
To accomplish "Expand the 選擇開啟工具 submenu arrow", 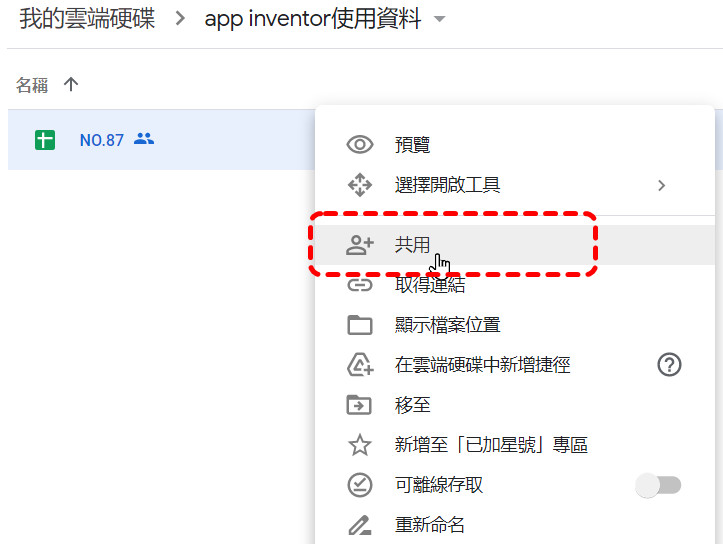I will (x=662, y=185).
